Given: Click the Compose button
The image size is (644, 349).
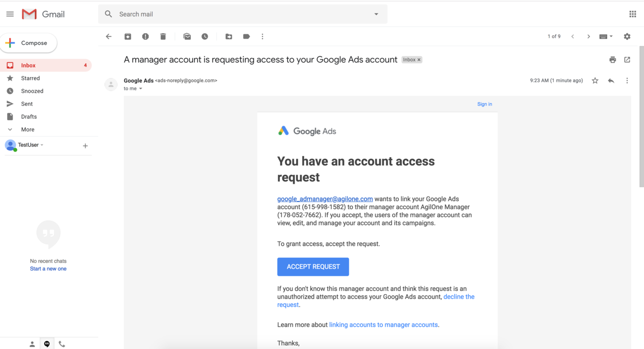Looking at the screenshot, I should pyautogui.click(x=29, y=43).
